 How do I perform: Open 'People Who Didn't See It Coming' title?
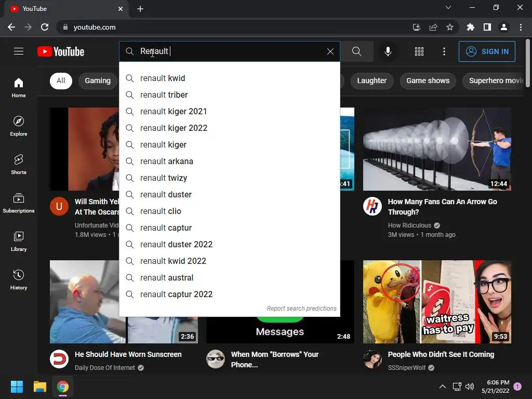[441, 354]
